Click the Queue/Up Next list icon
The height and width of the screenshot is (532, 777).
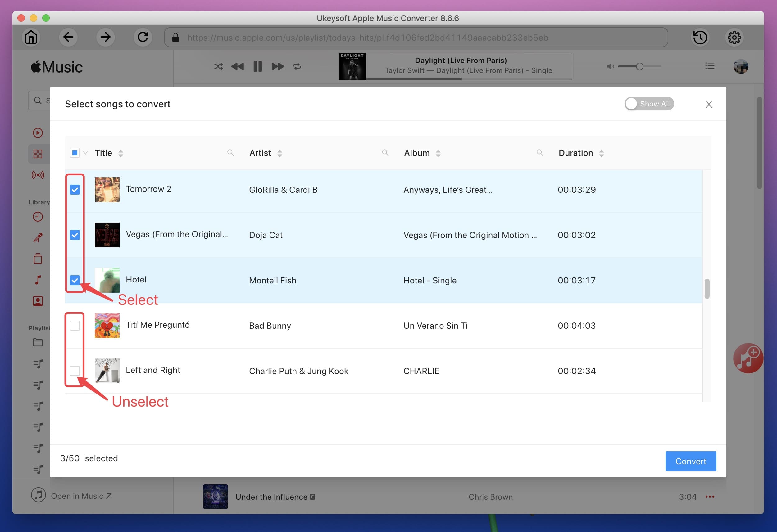click(x=709, y=65)
